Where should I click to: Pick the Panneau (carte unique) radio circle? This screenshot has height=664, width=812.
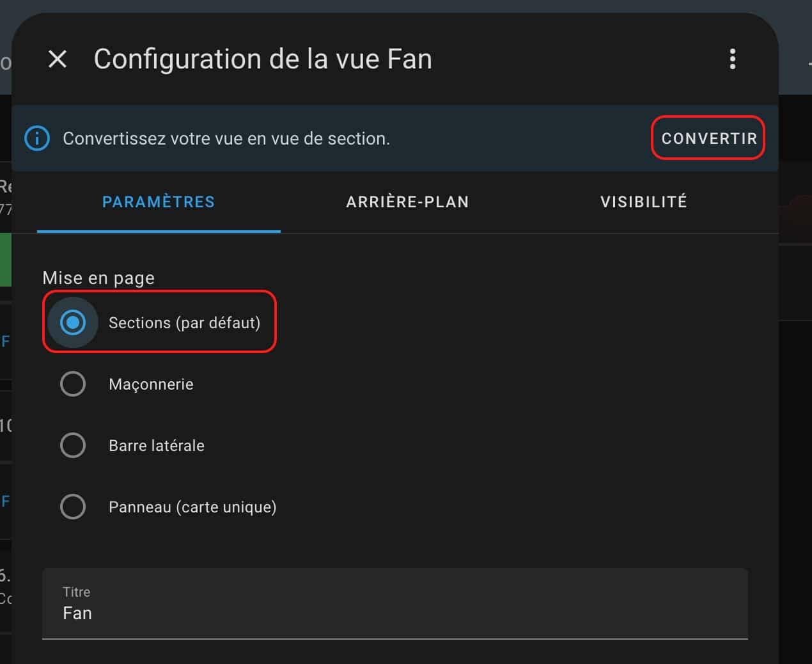73,507
